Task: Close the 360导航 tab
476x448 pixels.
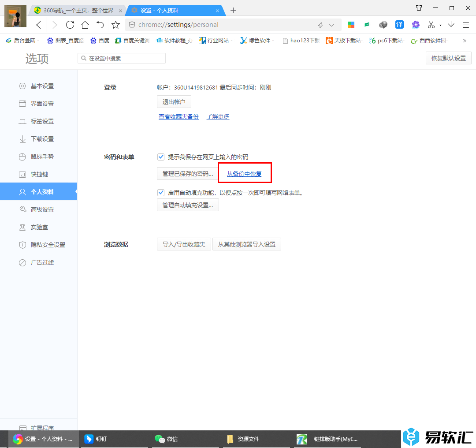Action: (120, 11)
